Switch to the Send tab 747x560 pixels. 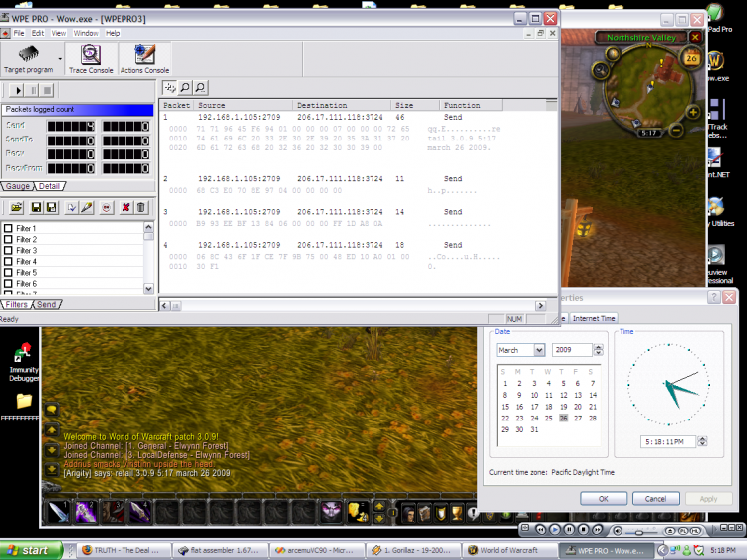tap(46, 304)
